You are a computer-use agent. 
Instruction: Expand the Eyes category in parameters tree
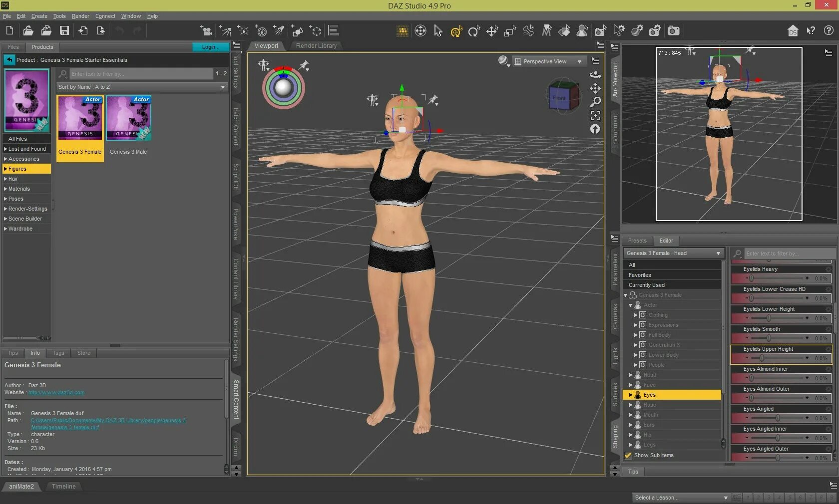coord(631,395)
